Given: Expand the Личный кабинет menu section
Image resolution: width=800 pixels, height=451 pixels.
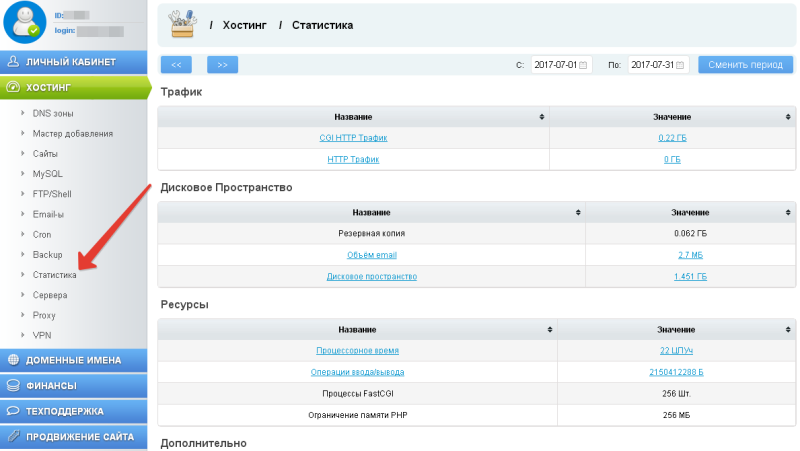Looking at the screenshot, I should [73, 61].
